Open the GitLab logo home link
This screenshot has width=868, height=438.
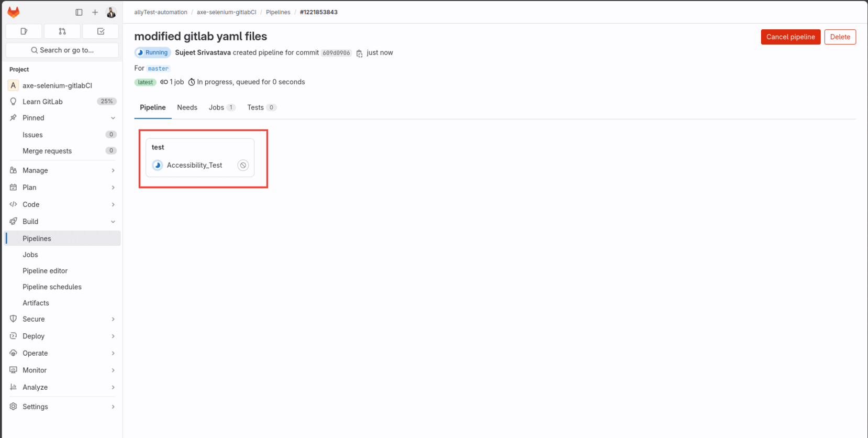click(x=14, y=12)
